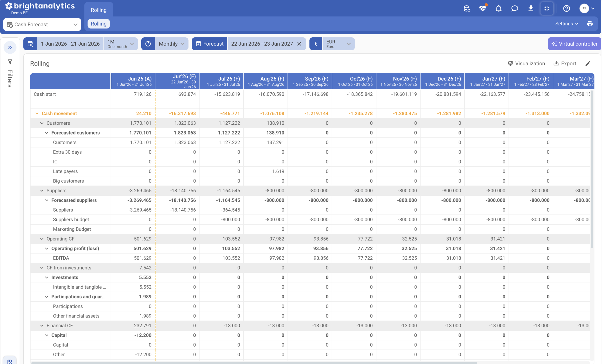Image resolution: width=602 pixels, height=364 pixels.
Task: Open the TS user avatar menu
Action: [587, 8]
